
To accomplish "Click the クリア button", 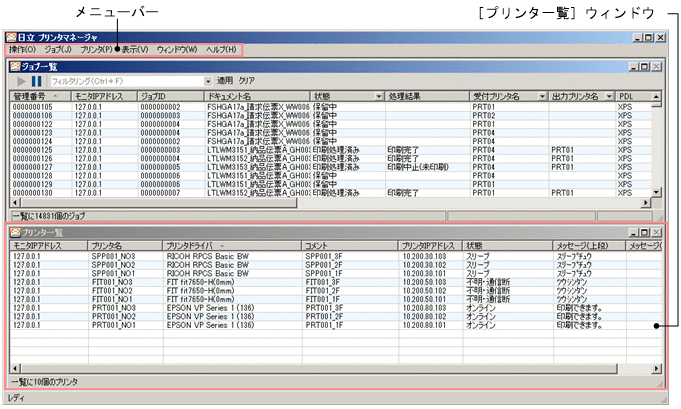I will coord(246,81).
